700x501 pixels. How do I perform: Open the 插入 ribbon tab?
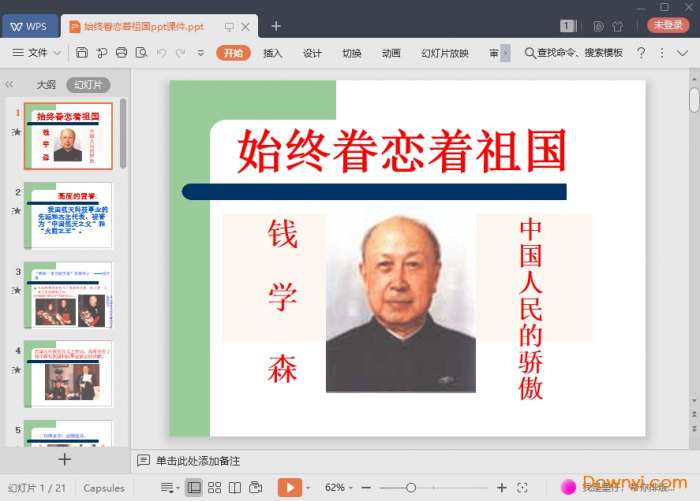[272, 53]
